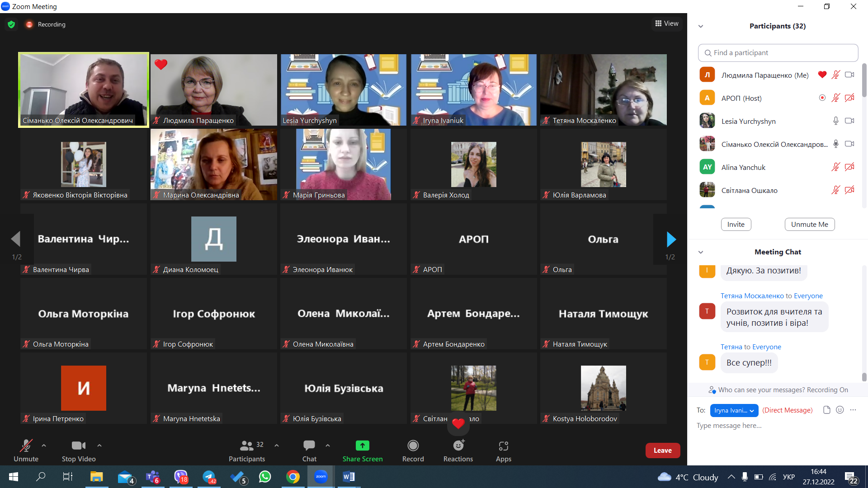Click the Find a participant search field
The height and width of the screenshot is (488, 868).
(x=778, y=53)
